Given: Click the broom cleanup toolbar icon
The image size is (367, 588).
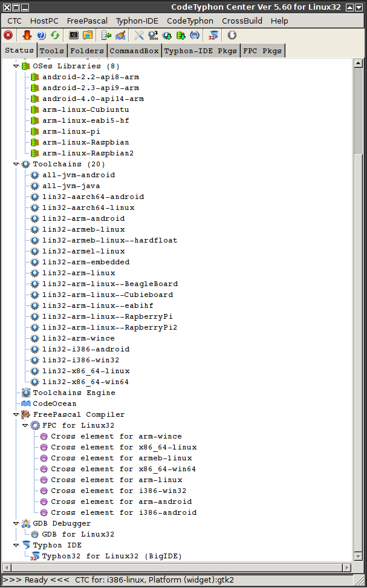Looking at the screenshot, I should pyautogui.click(x=120, y=35).
